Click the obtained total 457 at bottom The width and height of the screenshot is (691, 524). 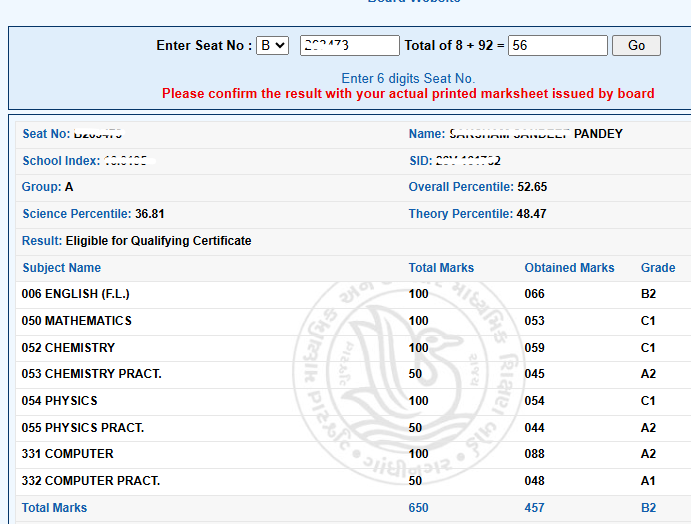[534, 508]
